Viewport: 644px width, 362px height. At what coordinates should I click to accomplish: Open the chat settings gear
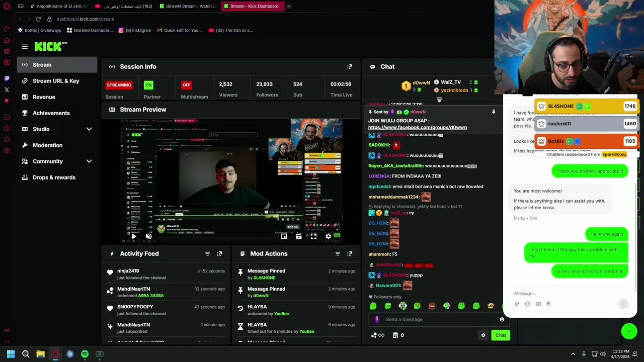(x=483, y=335)
